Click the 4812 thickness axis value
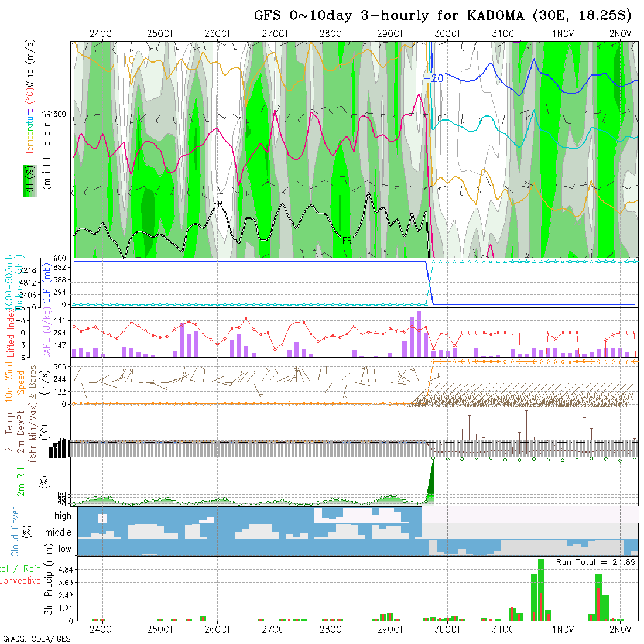 click(28, 283)
